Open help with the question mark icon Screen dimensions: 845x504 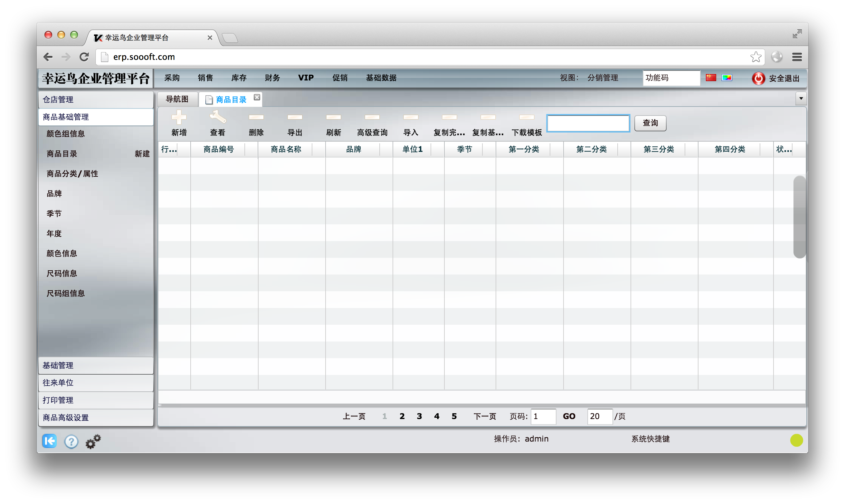[x=71, y=442]
